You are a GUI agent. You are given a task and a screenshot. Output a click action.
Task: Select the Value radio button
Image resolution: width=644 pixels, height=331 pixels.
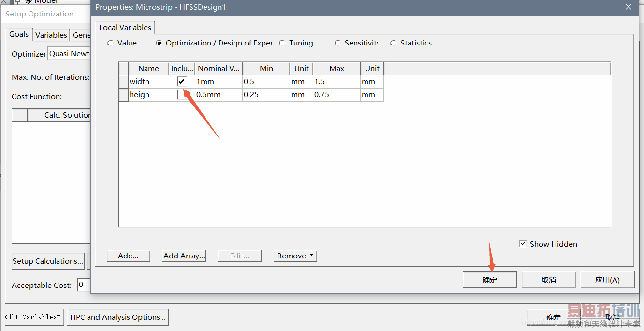pyautogui.click(x=111, y=43)
